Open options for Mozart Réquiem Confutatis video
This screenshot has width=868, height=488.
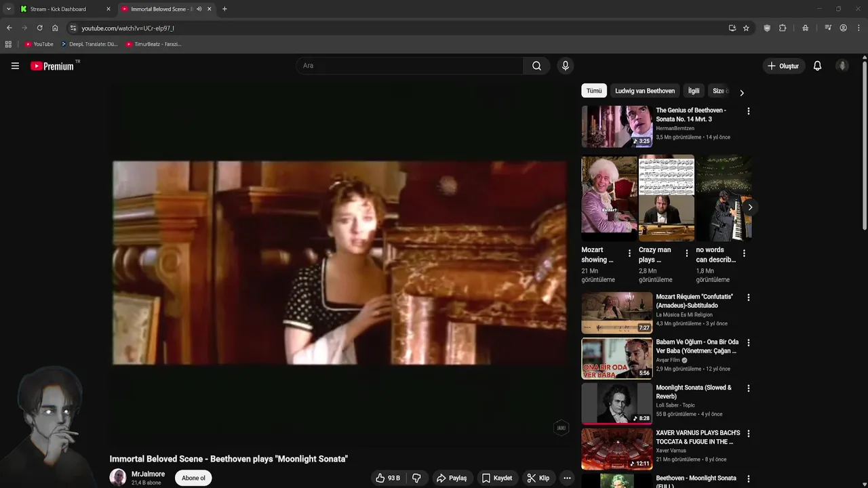tap(748, 298)
